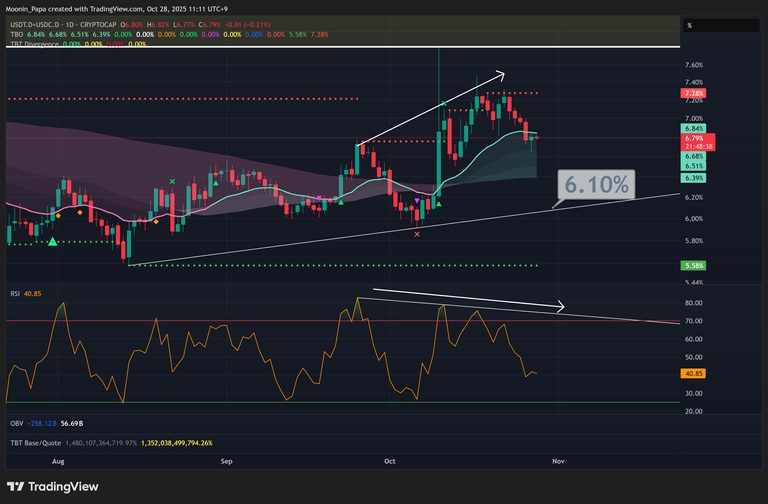Click the percent scale button on price axis
768x504 pixels.
click(x=689, y=24)
